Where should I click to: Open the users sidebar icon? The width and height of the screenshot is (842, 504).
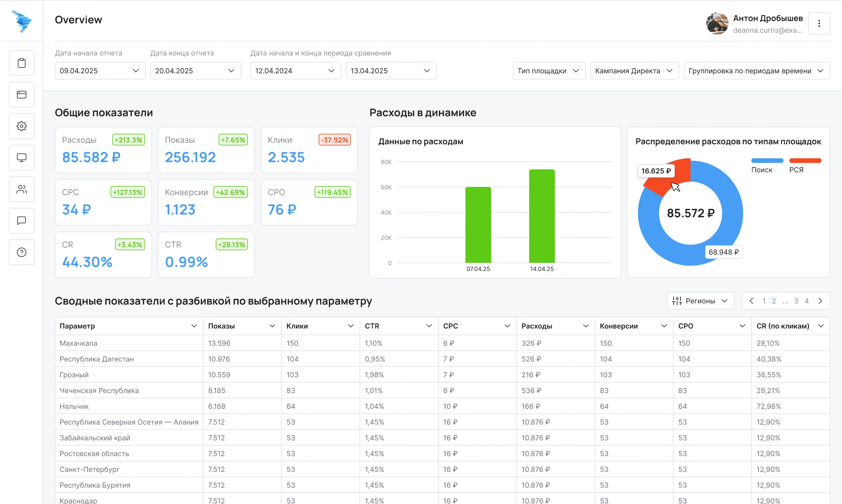(21, 189)
